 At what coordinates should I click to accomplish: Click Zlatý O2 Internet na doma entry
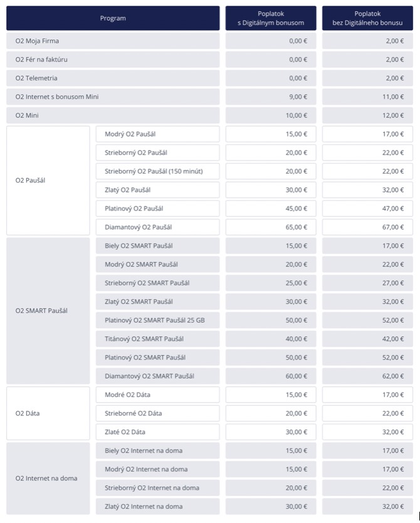(x=158, y=506)
